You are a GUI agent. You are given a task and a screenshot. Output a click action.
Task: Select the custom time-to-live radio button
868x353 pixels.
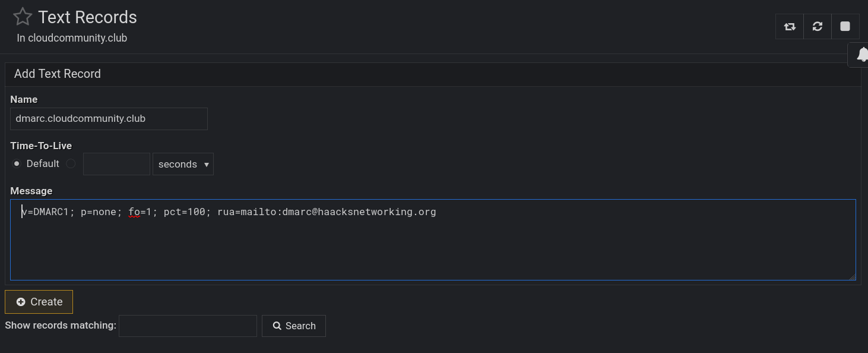pyautogui.click(x=71, y=163)
